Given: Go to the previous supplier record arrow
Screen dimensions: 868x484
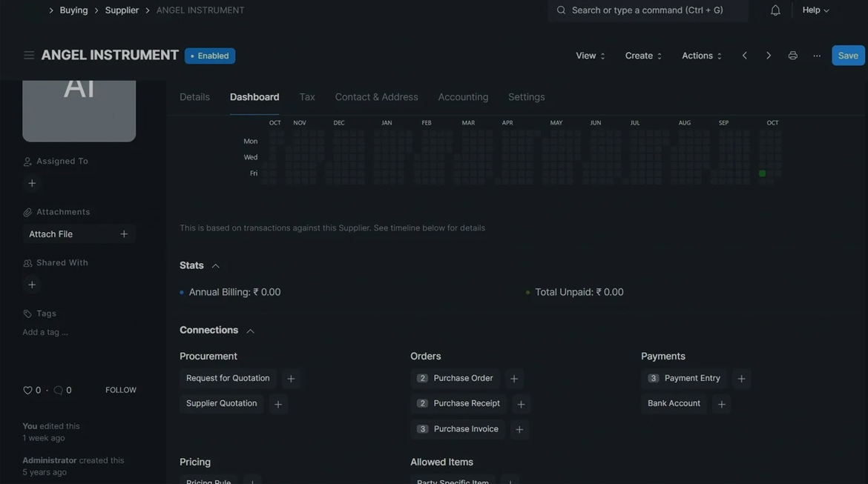Looking at the screenshot, I should 744,56.
